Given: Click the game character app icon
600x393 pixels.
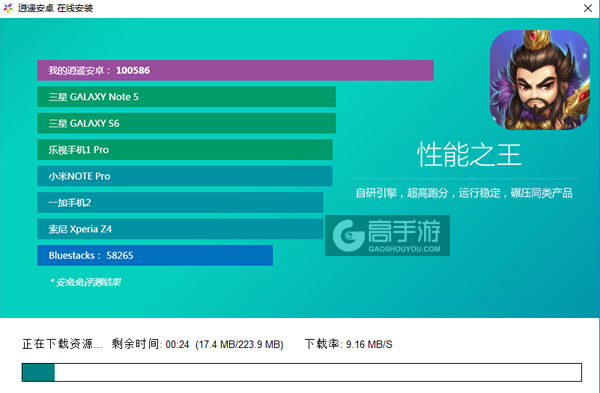Looking at the screenshot, I should pos(540,80).
